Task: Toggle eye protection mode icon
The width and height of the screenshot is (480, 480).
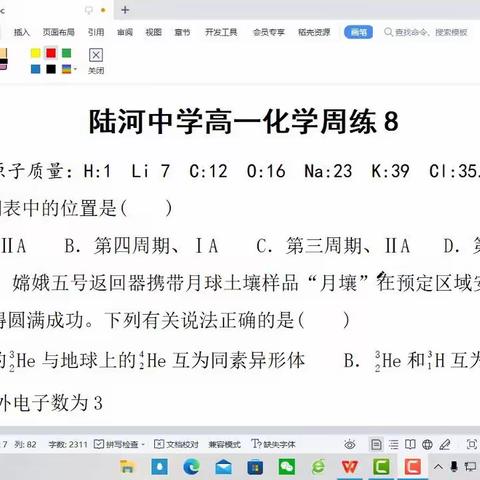Action: pos(350,444)
